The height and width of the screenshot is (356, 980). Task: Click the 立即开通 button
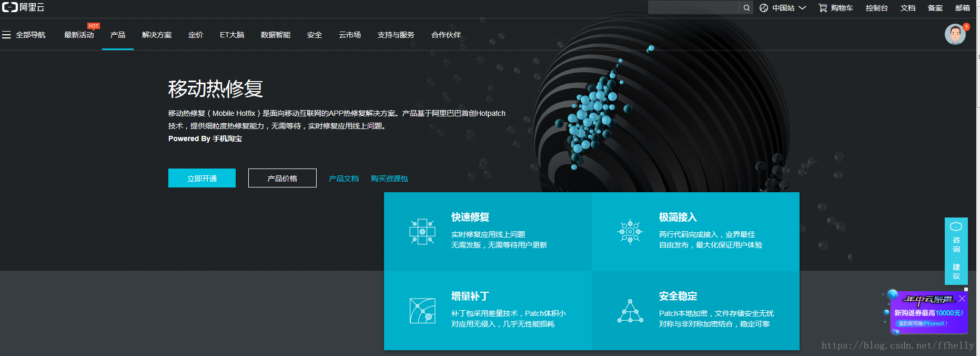click(202, 178)
